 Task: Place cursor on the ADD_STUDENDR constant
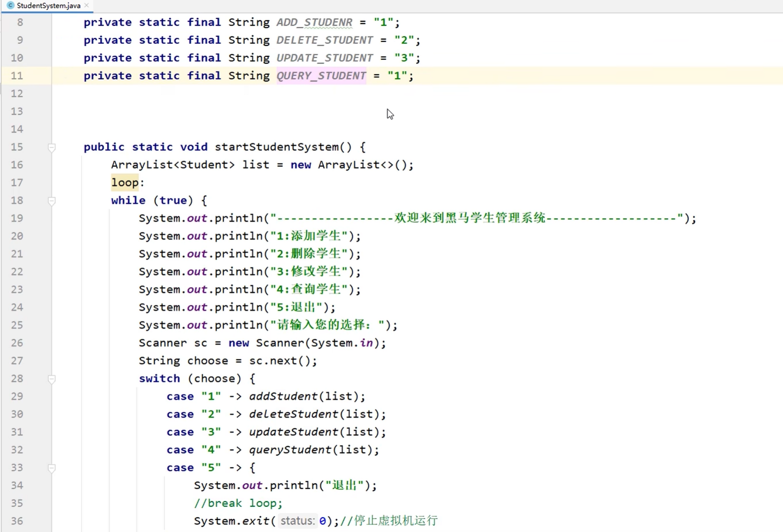point(314,22)
